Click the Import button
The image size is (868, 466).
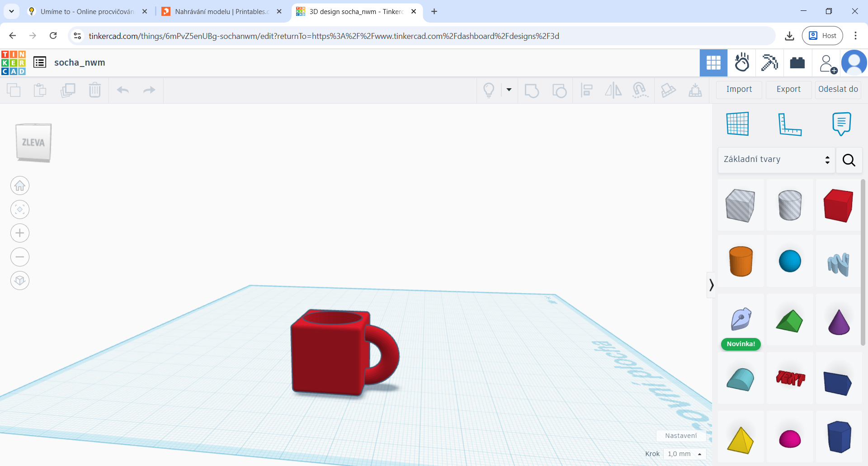tap(739, 90)
